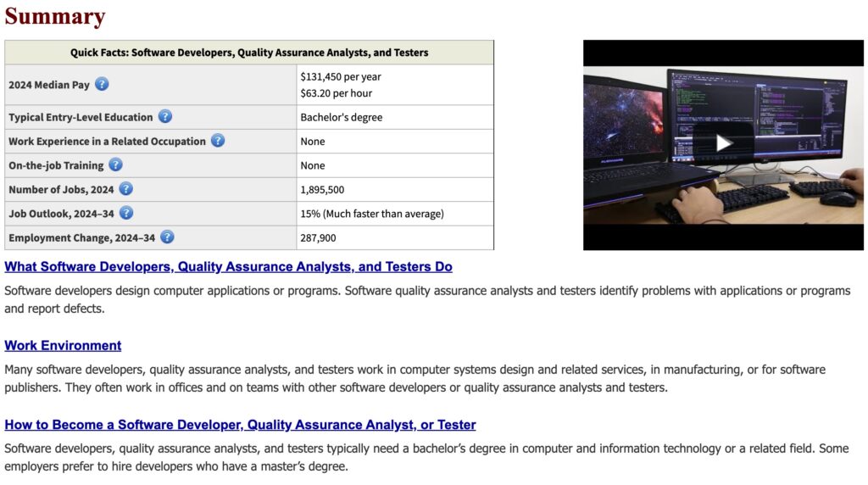Open 'What Software Developers... Do' link
This screenshot has height=485, width=868.
[x=228, y=267]
